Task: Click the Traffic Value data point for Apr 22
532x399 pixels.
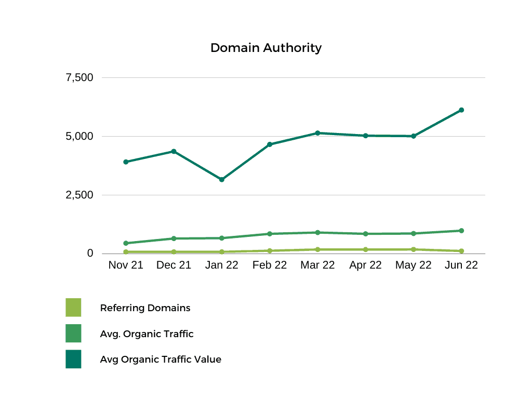Action: 365,136
